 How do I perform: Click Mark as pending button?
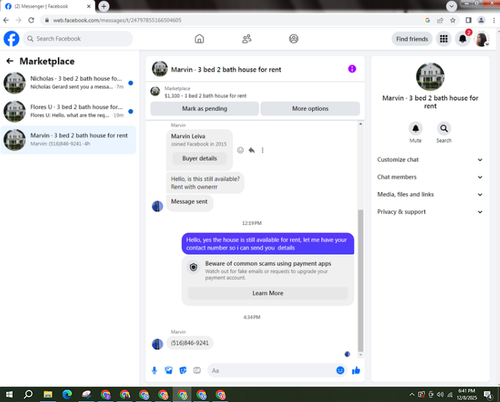[x=204, y=109]
